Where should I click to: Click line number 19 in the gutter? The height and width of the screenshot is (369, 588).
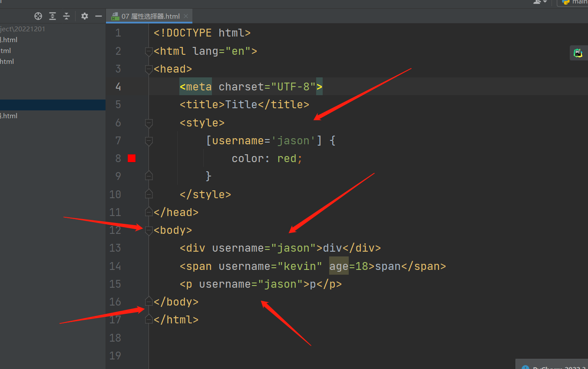tap(115, 355)
